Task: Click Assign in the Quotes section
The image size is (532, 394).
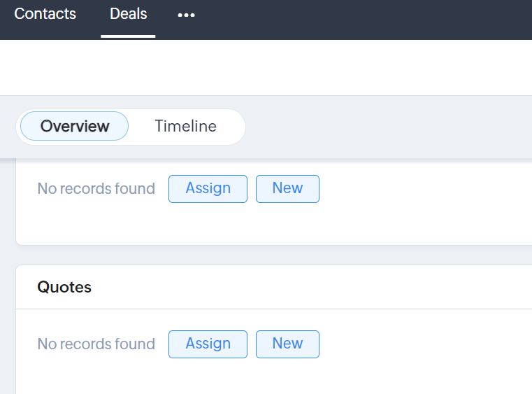Action: [x=208, y=344]
